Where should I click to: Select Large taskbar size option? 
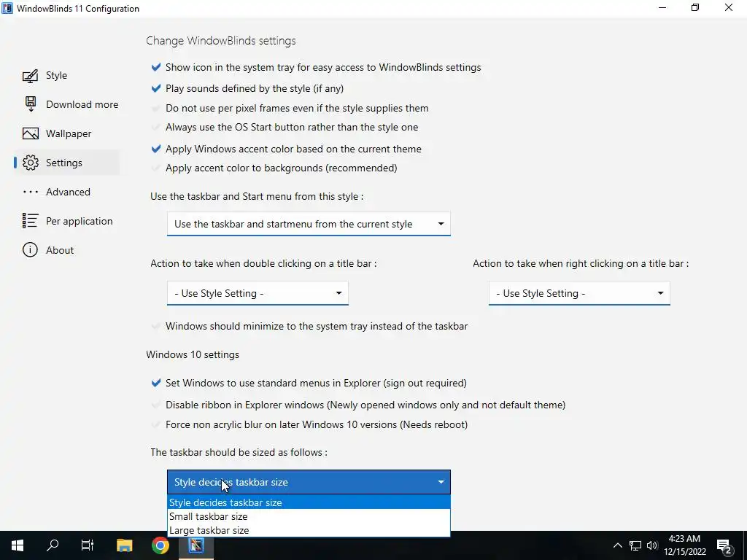tap(309, 530)
